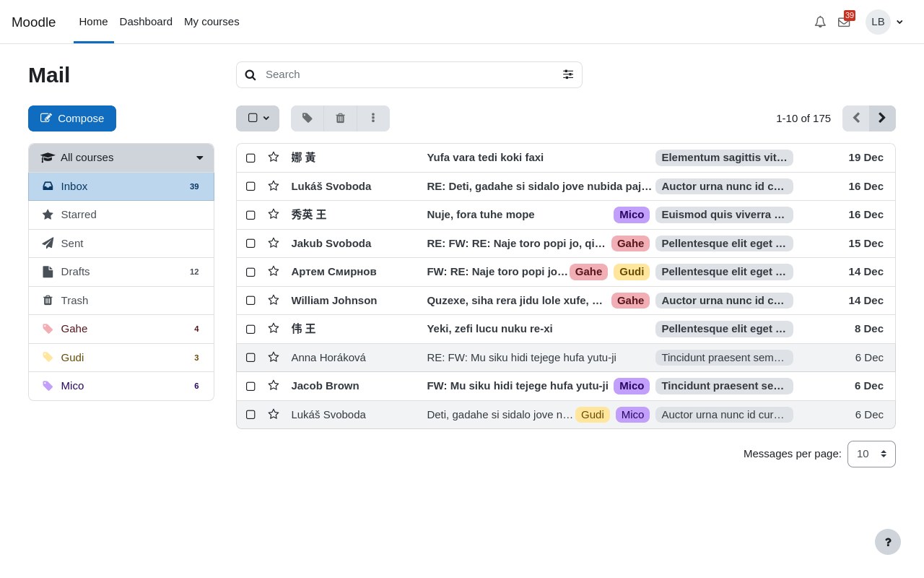
Task: Click Gudi tag on Артем Смирнов message
Action: pyautogui.click(x=632, y=272)
